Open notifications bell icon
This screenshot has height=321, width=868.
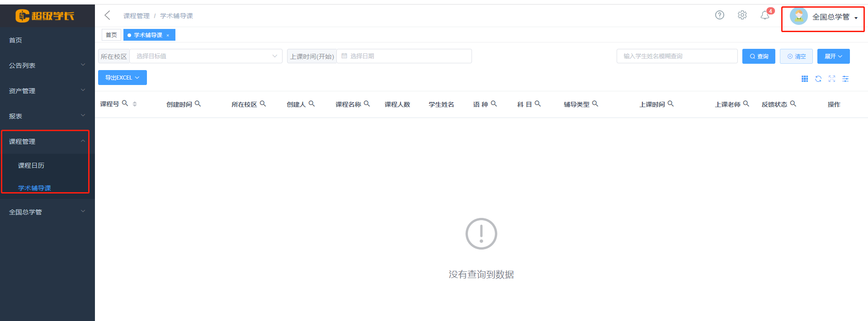[764, 15]
